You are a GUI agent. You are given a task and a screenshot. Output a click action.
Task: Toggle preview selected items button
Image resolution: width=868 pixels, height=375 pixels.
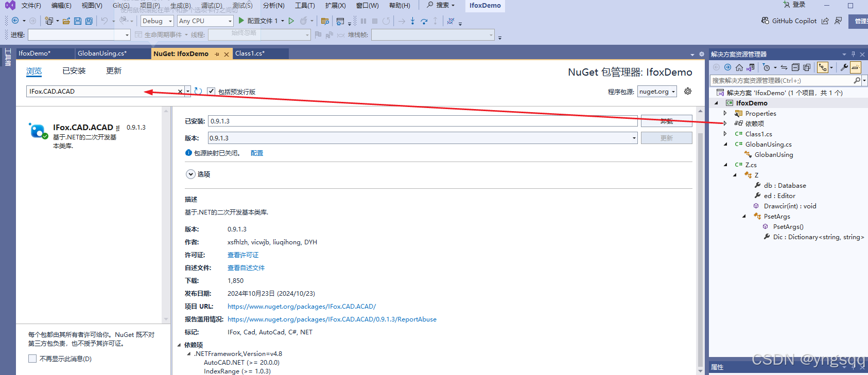pyautogui.click(x=856, y=67)
